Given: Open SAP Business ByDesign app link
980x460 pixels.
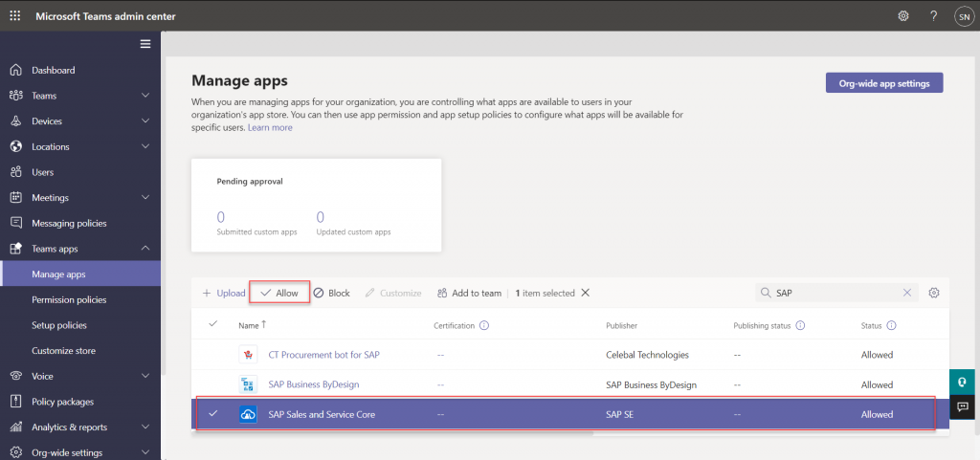Looking at the screenshot, I should point(314,384).
